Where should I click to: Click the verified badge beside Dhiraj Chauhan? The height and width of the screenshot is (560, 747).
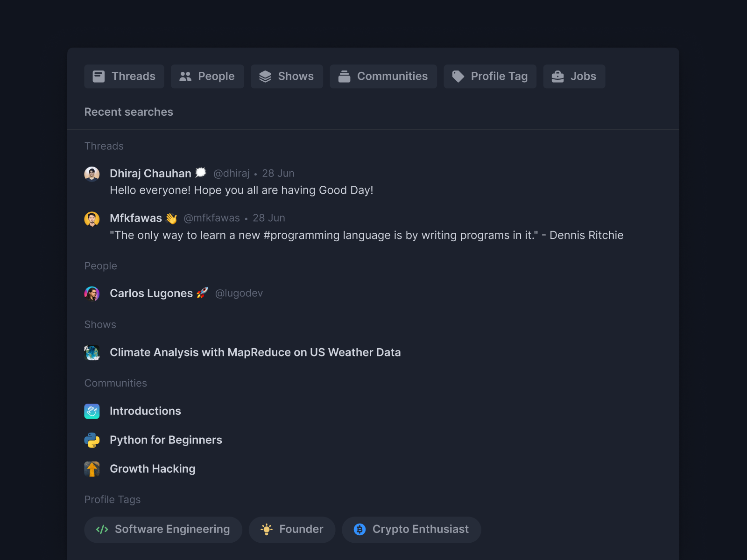pos(201,173)
